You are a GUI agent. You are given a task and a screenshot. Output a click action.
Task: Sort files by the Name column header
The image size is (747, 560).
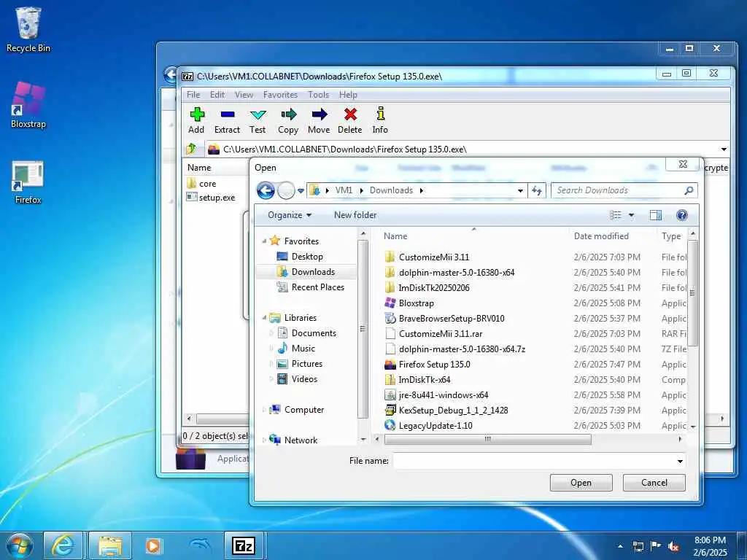[395, 236]
